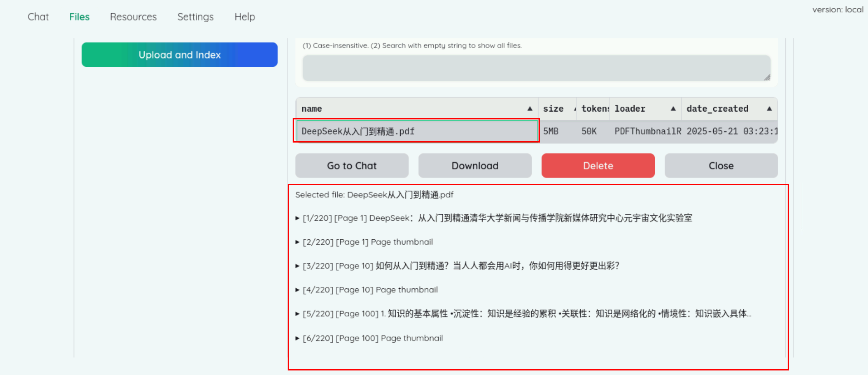The image size is (868, 375).
Task: Click the 5MB size cell
Action: [x=557, y=131]
